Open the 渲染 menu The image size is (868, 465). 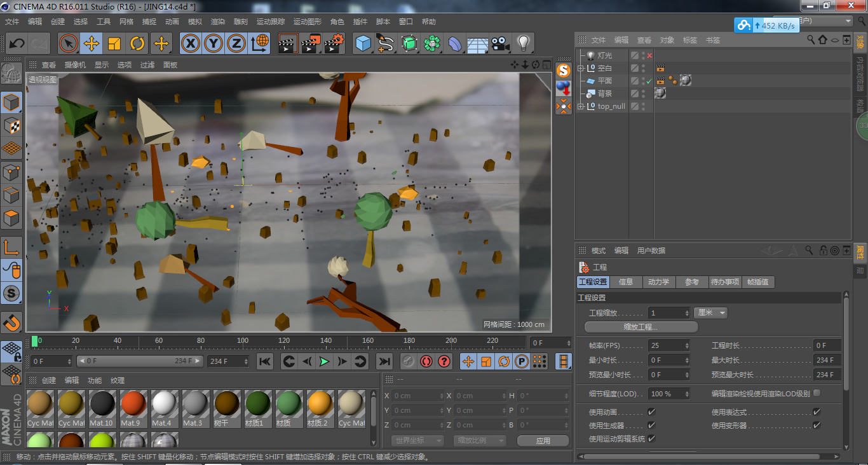[218, 21]
